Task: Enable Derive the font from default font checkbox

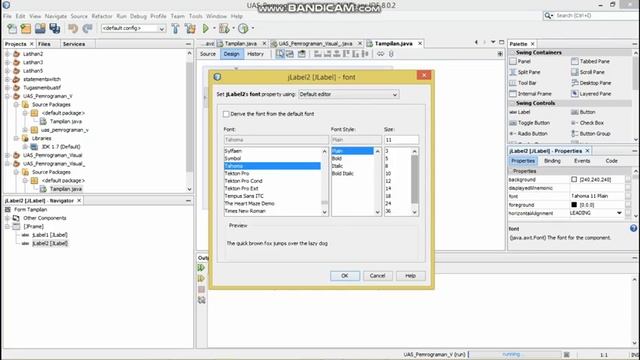Action: (x=226, y=114)
